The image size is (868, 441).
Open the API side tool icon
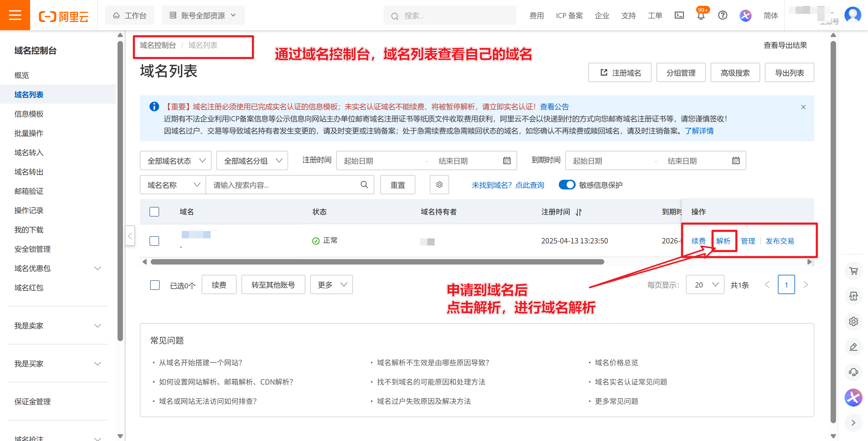854,296
